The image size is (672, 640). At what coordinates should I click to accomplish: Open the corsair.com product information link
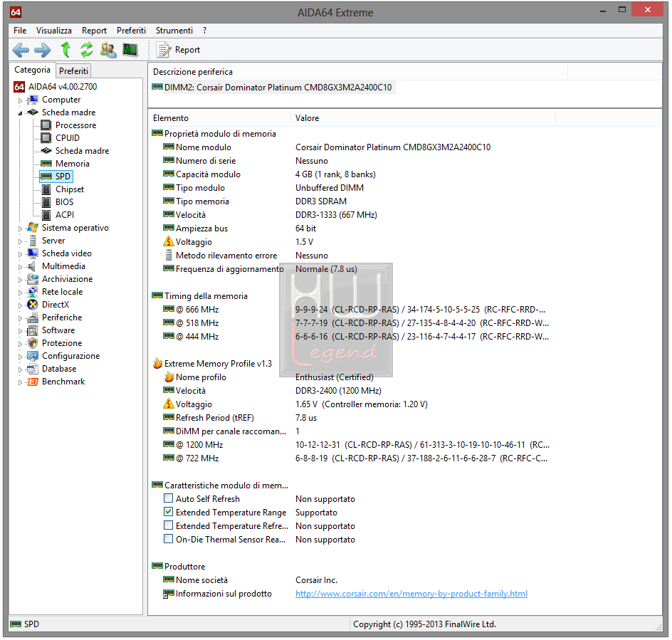coord(411,594)
